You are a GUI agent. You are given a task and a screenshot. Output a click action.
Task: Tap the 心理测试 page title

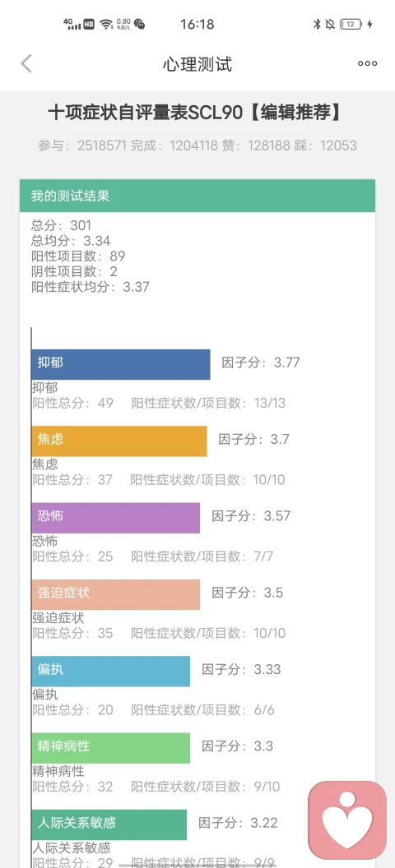click(197, 64)
